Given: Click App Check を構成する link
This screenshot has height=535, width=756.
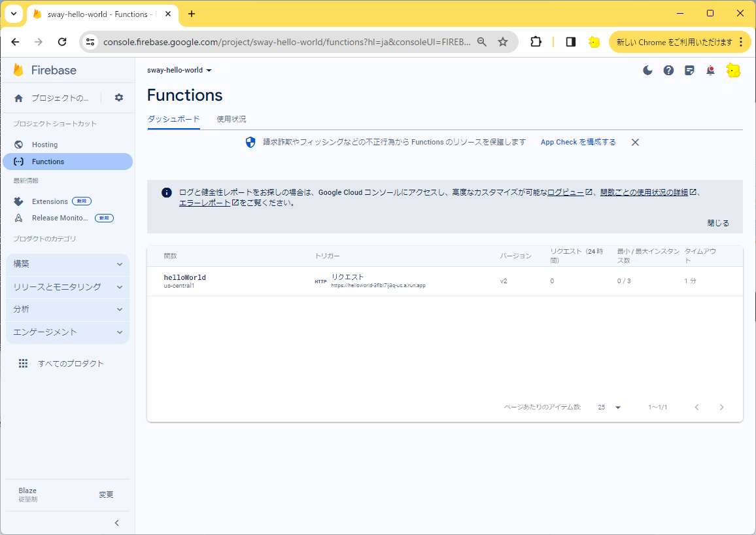Looking at the screenshot, I should point(578,142).
